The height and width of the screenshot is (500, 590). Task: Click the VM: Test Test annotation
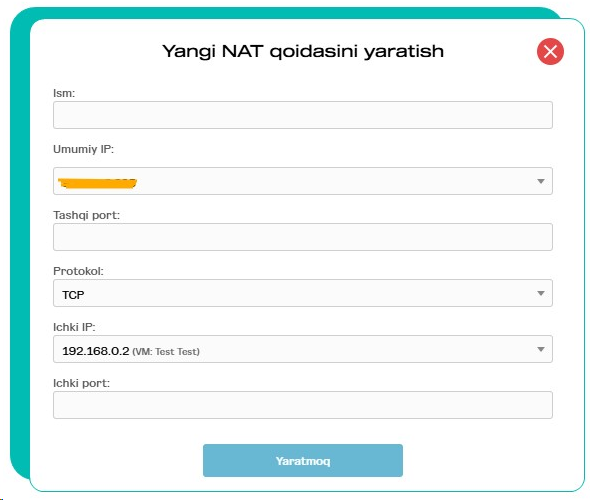(x=166, y=352)
